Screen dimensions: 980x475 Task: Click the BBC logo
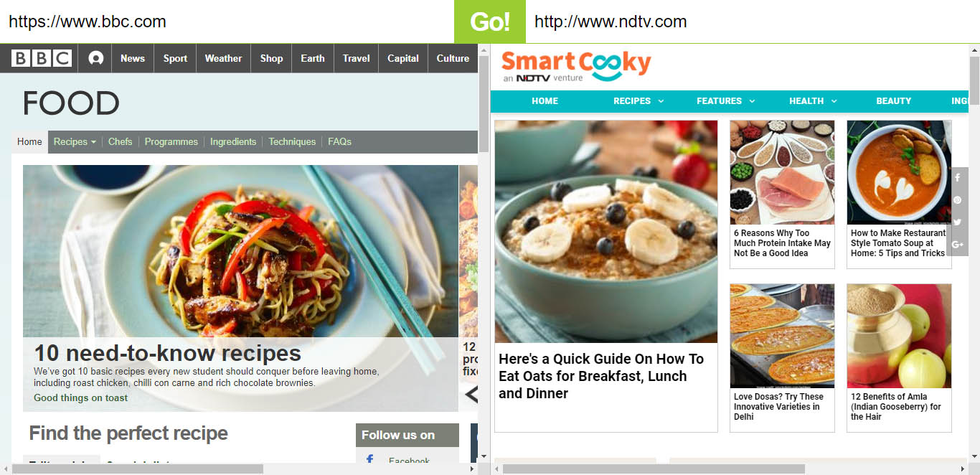pos(42,58)
